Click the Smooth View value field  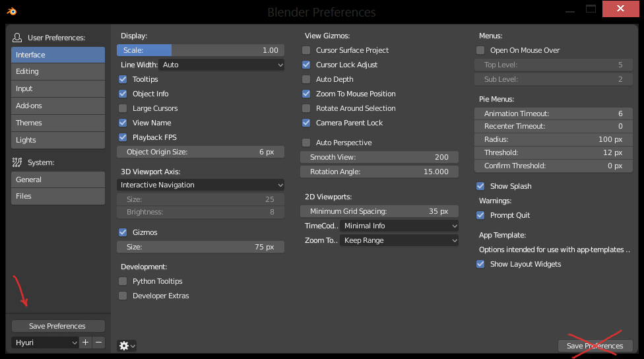click(x=379, y=157)
